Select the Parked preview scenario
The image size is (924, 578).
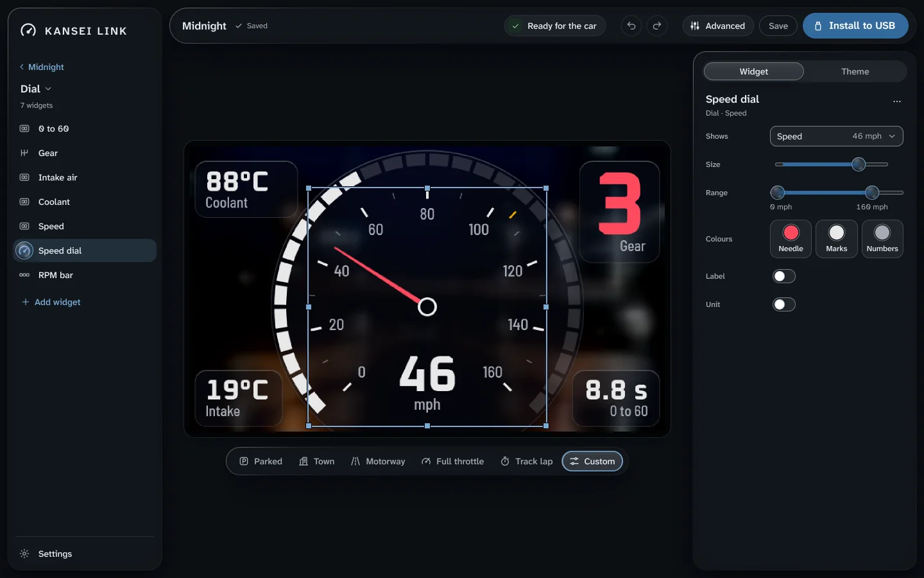tap(261, 461)
